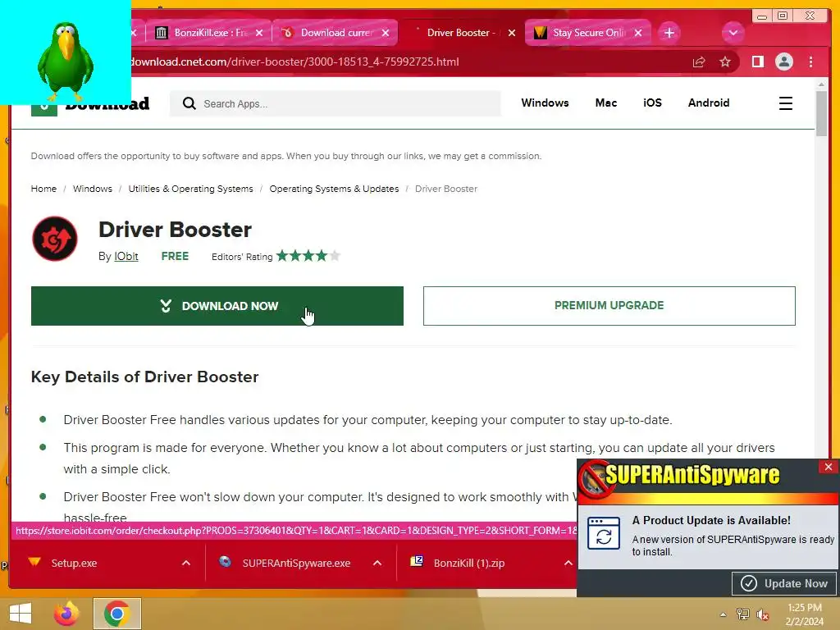
Task: Open the hamburger menu on Download site
Action: 785,103
